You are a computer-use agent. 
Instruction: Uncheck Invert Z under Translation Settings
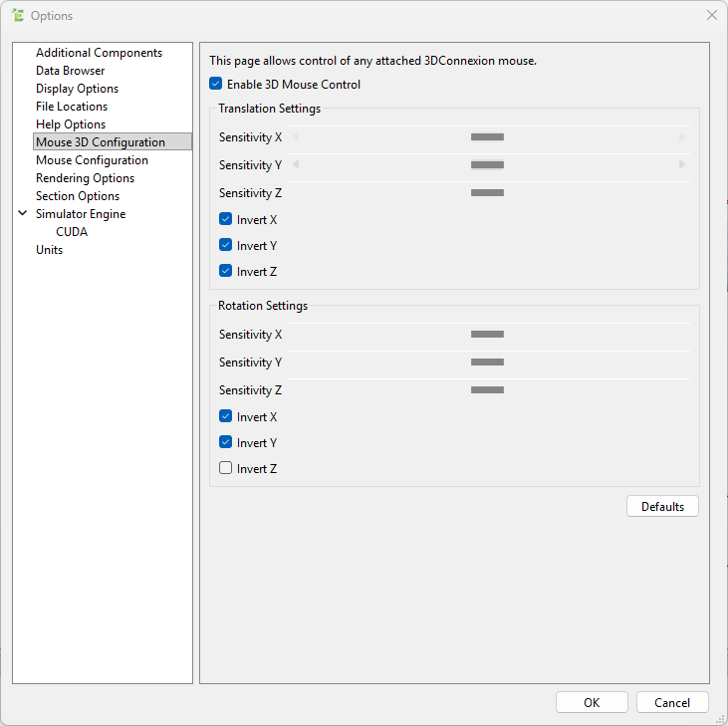point(226,271)
